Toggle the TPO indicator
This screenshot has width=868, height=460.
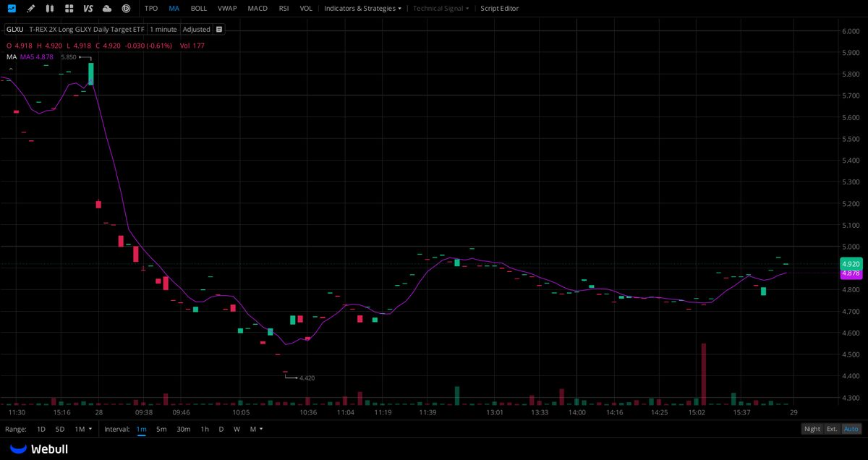(x=151, y=9)
